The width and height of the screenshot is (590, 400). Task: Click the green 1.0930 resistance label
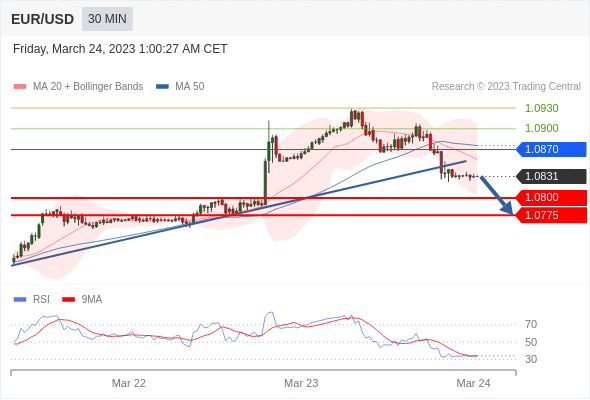coord(541,108)
